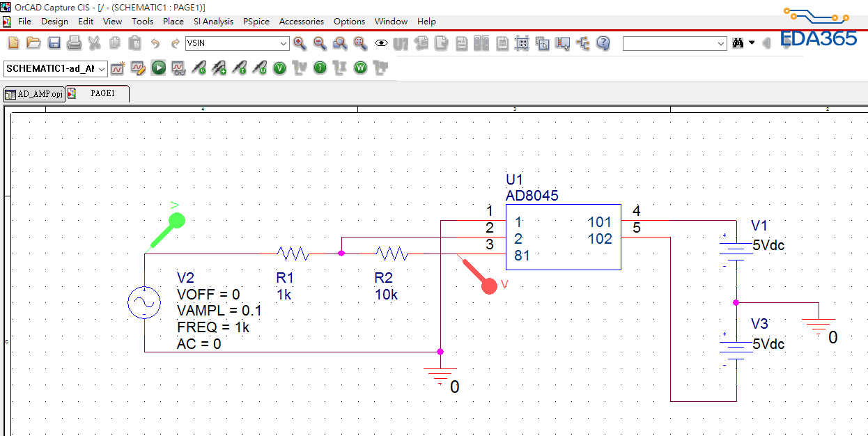Expand the VSIN part selection dropdown
This screenshot has width=868, height=436.
click(x=283, y=44)
